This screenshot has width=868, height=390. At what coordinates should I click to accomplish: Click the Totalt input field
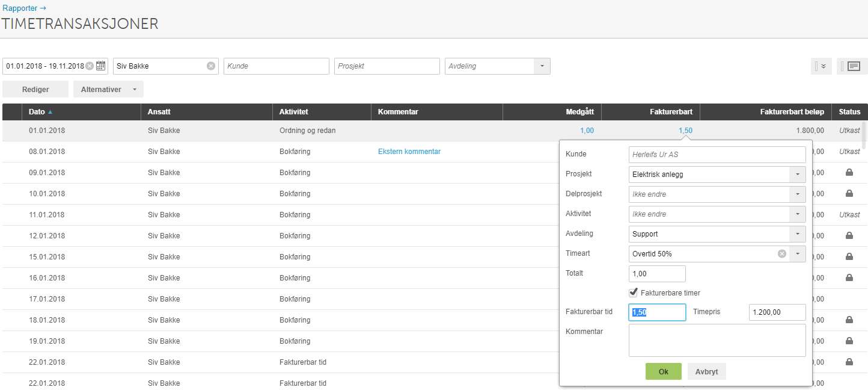click(x=657, y=273)
